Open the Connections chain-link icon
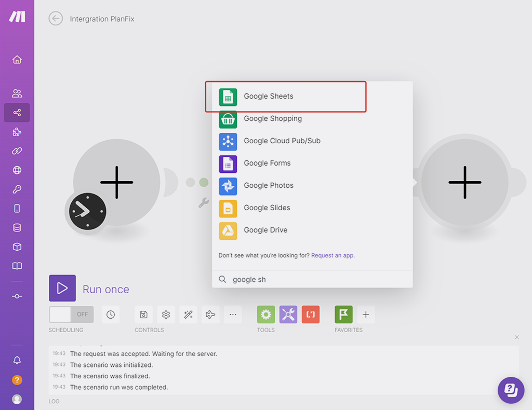 click(17, 151)
